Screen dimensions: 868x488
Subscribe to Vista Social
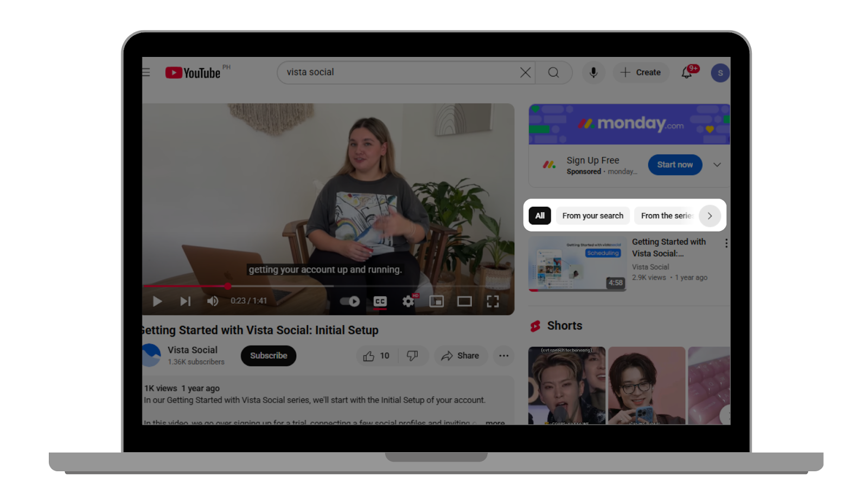tap(269, 356)
